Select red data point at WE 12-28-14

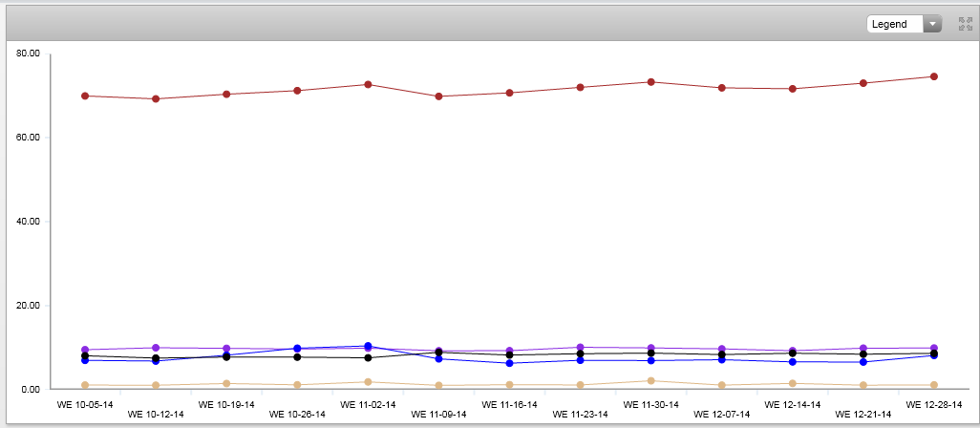pos(934,76)
